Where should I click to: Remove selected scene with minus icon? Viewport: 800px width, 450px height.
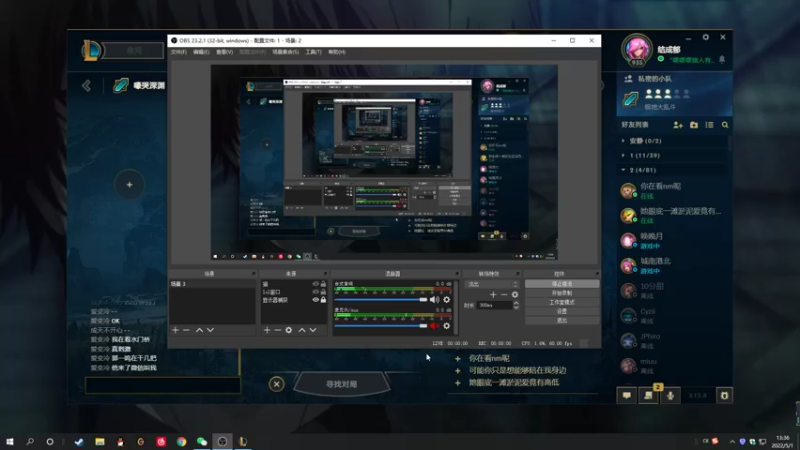point(186,330)
